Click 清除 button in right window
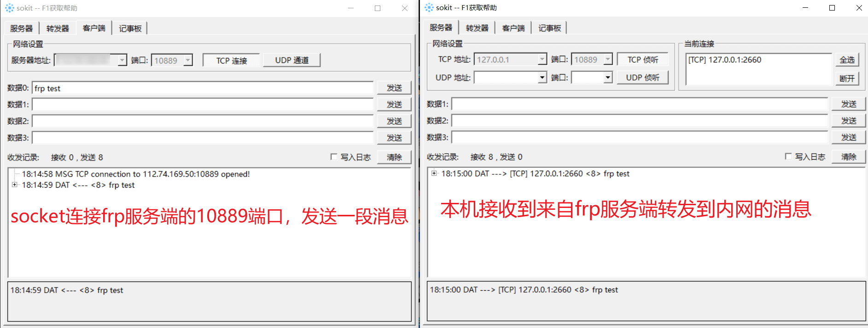This screenshot has height=328, width=868. point(849,156)
